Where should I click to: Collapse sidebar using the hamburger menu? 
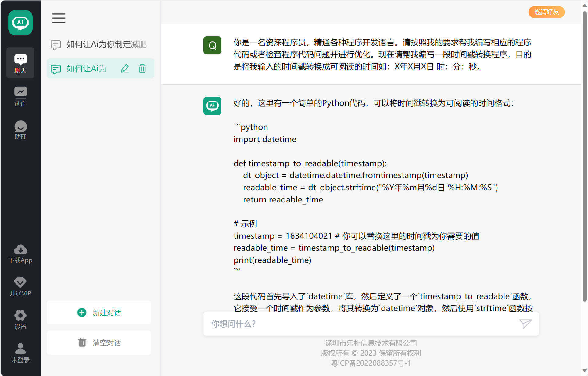59,18
